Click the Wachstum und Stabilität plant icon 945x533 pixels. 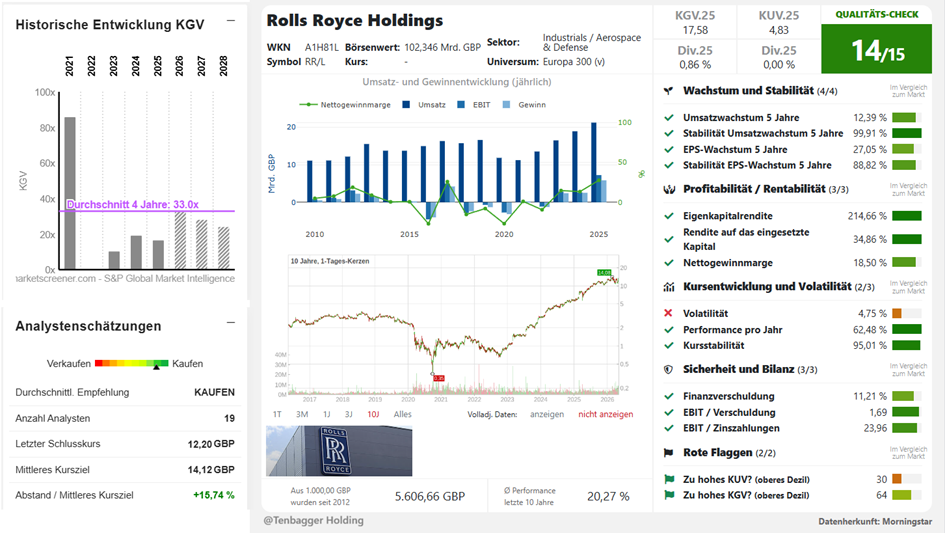coord(668,91)
